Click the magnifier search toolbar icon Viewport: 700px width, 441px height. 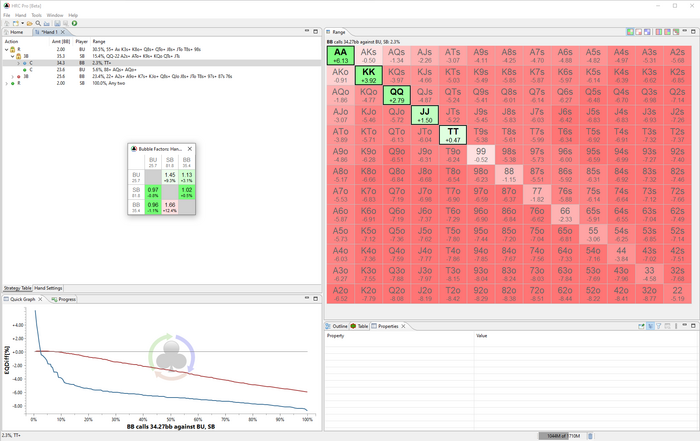(x=38, y=23)
